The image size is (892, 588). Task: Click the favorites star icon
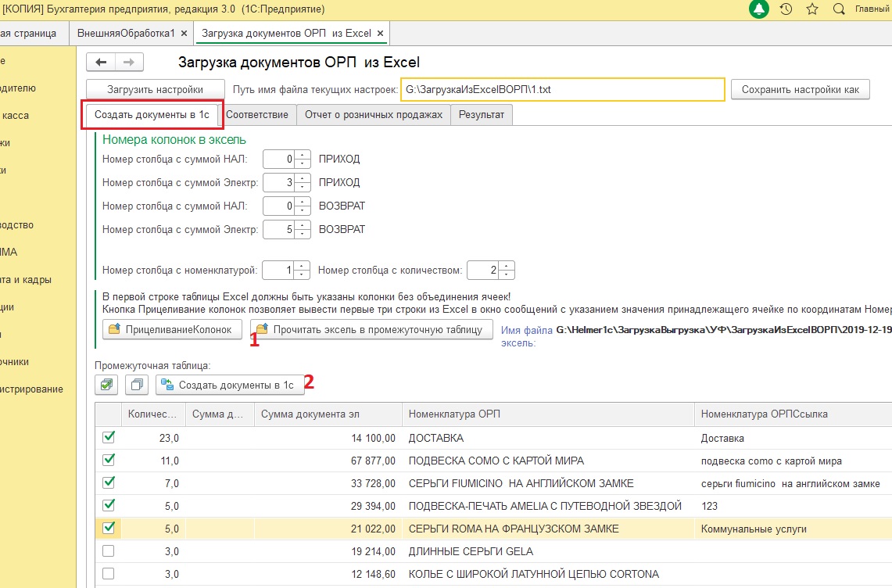tap(812, 9)
